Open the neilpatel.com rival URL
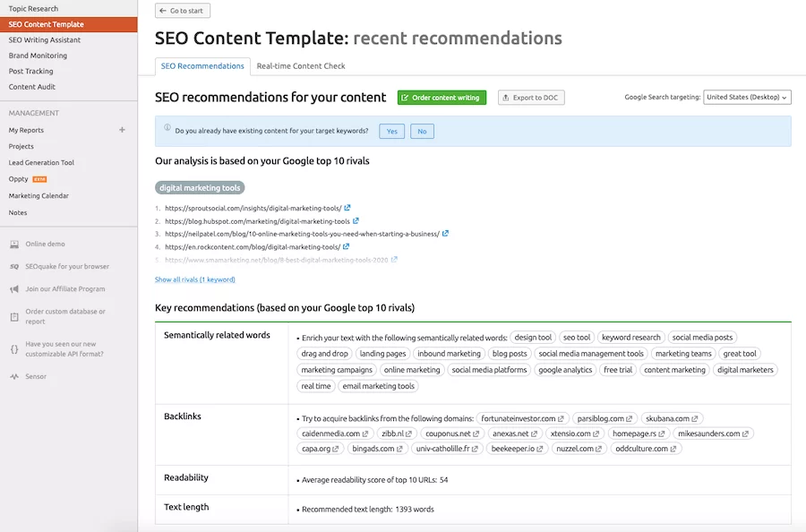Image resolution: width=806 pixels, height=532 pixels. tap(303, 234)
